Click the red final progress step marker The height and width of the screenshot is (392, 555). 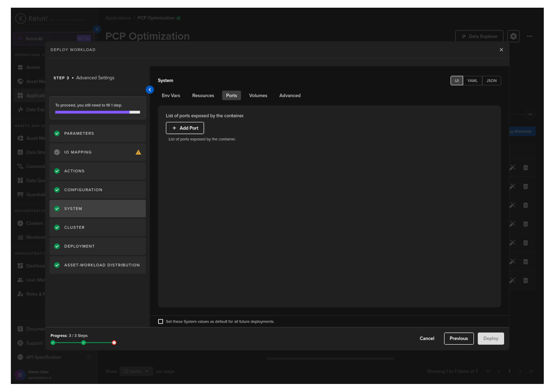click(114, 343)
